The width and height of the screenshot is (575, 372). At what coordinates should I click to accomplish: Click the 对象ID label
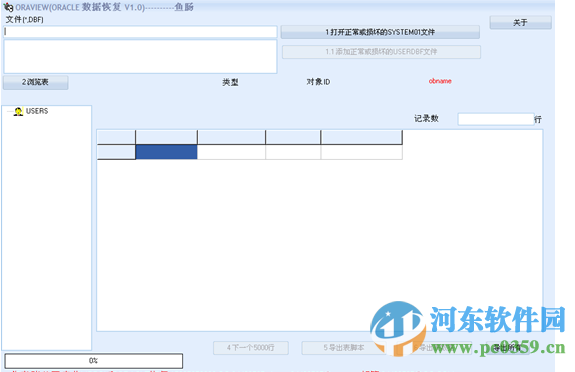(x=318, y=82)
